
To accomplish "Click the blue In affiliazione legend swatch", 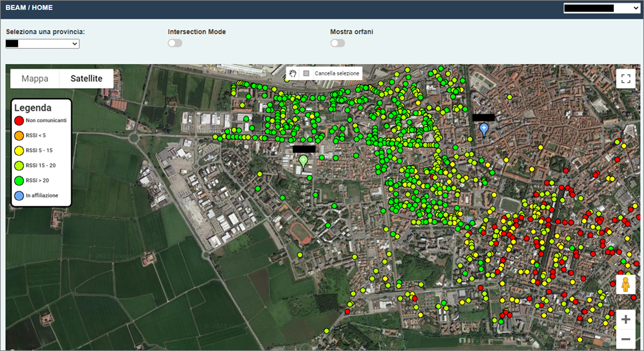I will coord(19,196).
